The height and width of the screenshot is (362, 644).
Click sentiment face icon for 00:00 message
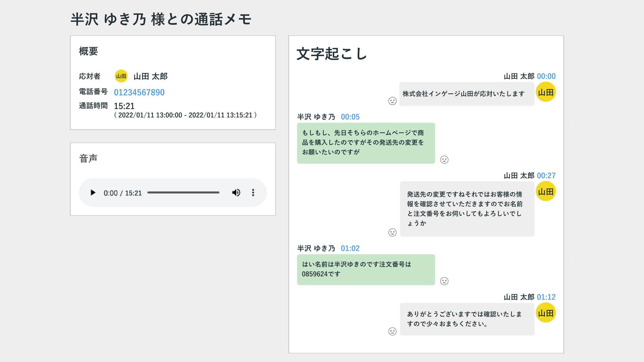392,101
